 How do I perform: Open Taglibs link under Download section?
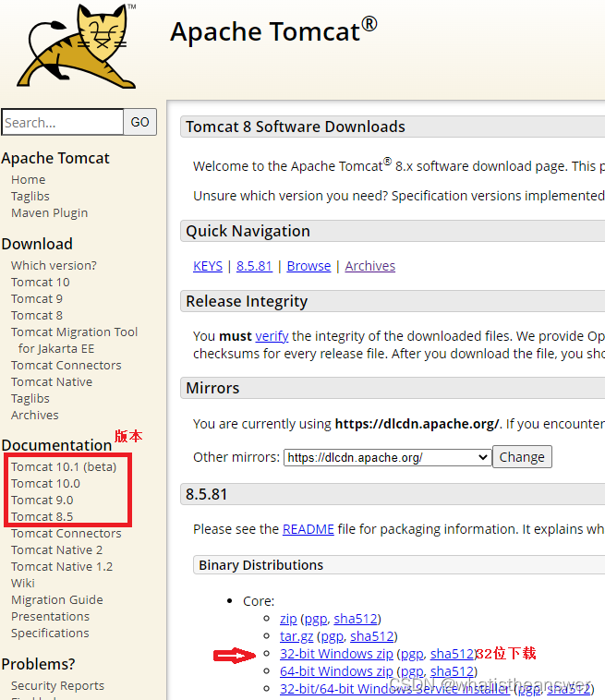[x=30, y=398]
